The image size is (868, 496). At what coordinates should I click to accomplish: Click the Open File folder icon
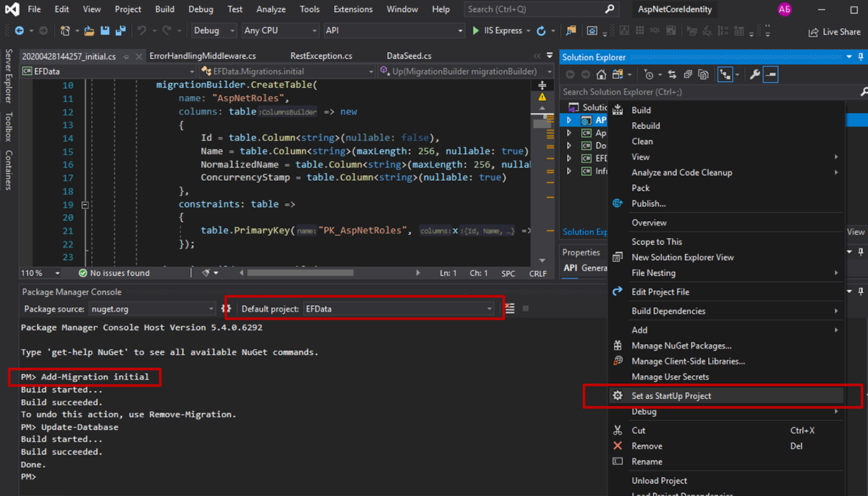[x=90, y=31]
